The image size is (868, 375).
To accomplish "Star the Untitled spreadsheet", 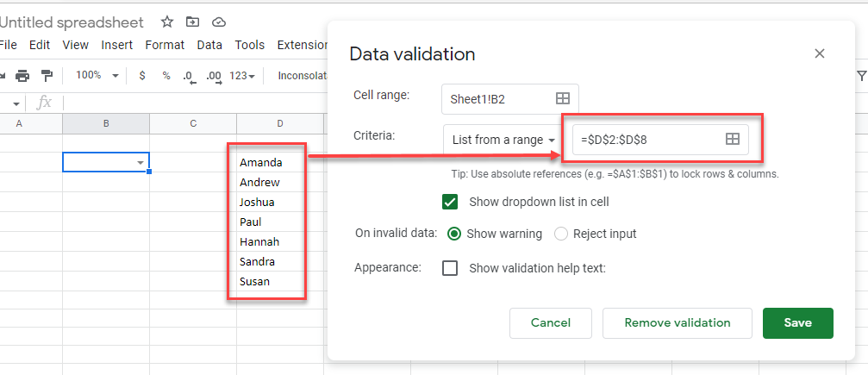I will [x=167, y=22].
